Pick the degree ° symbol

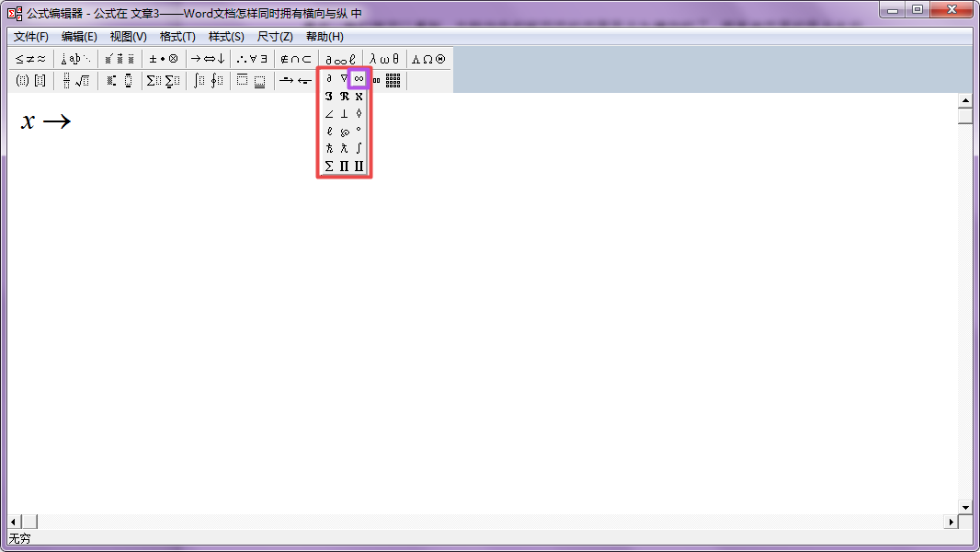tap(359, 132)
